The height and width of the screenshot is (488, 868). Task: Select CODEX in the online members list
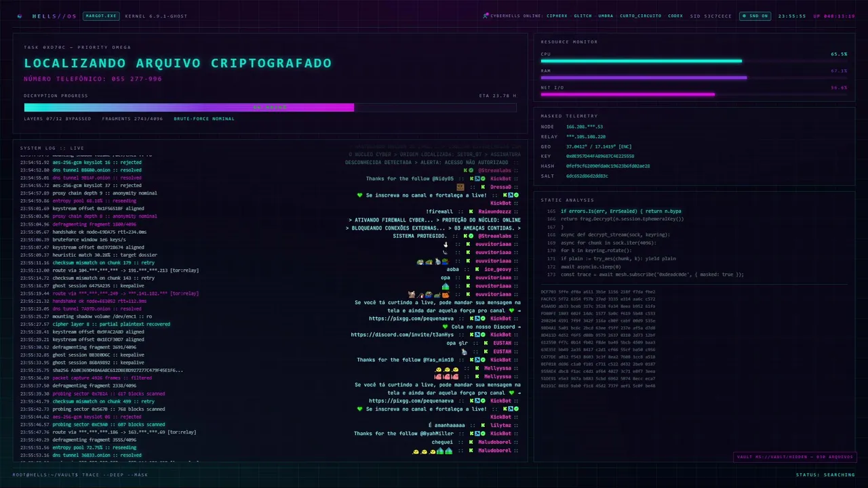675,16
